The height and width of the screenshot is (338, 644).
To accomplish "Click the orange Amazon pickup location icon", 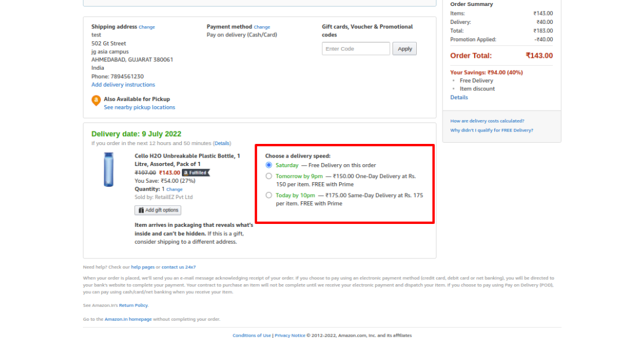I will click(x=95, y=100).
